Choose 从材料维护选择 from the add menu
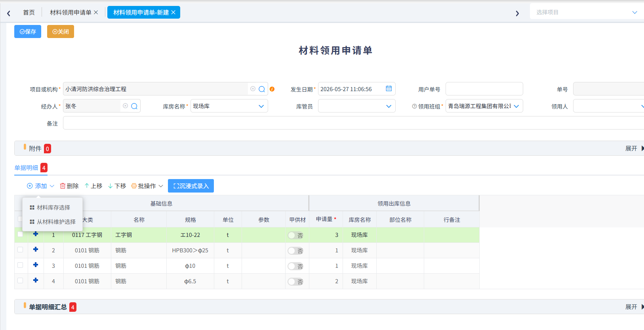 [x=53, y=222]
